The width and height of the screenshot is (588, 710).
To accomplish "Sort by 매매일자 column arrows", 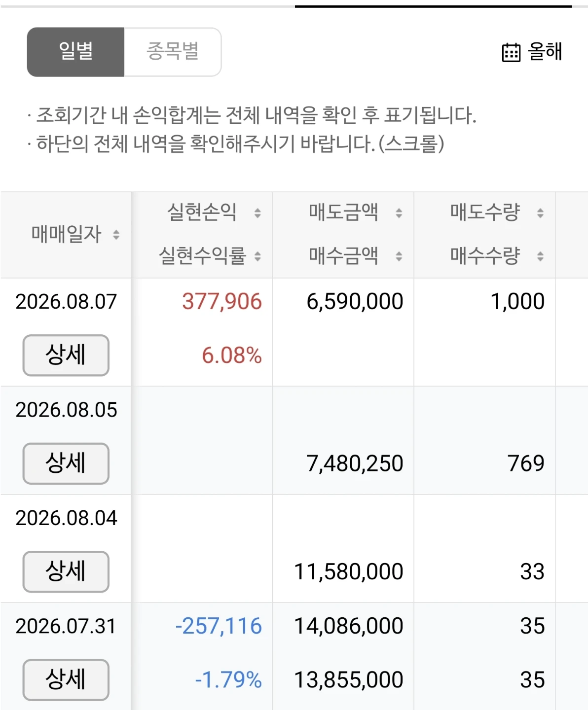I will click(x=116, y=235).
